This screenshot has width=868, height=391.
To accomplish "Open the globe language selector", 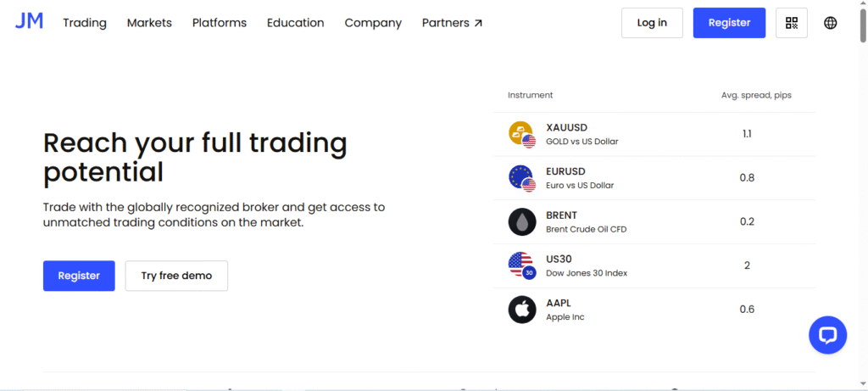I will tap(831, 23).
